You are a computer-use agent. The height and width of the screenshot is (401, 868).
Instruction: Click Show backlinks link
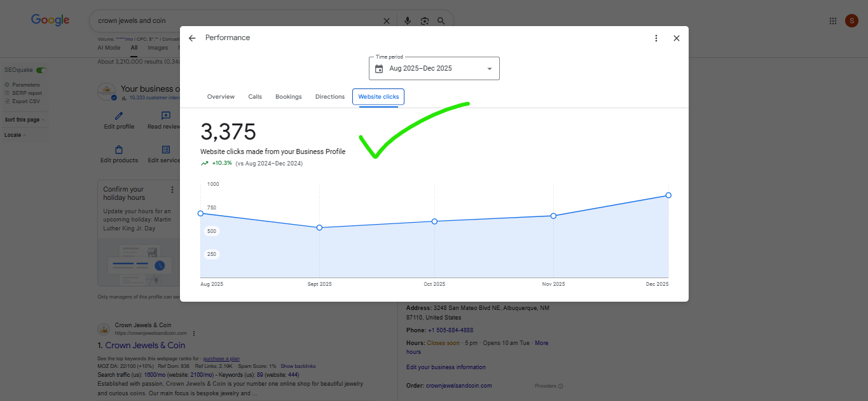pos(298,367)
